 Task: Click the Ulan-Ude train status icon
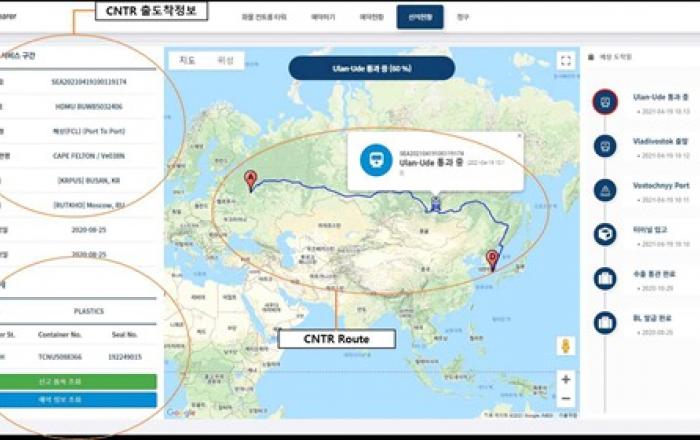tap(604, 101)
